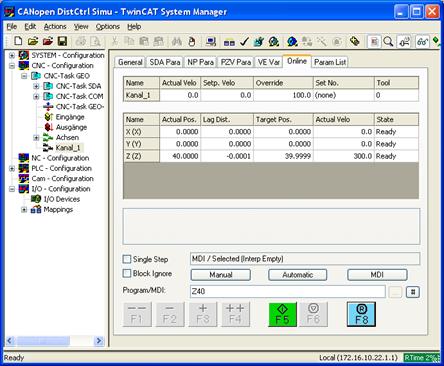Select NC - Configuration in the tree
The width and height of the screenshot is (444, 366).
coord(60,158)
